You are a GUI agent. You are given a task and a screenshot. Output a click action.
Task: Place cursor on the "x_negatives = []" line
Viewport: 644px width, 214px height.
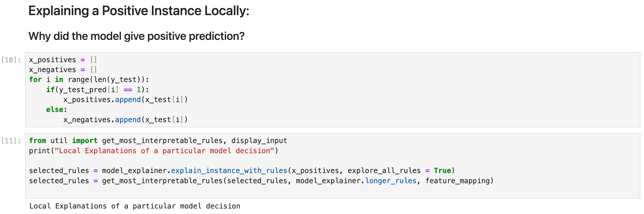point(63,70)
